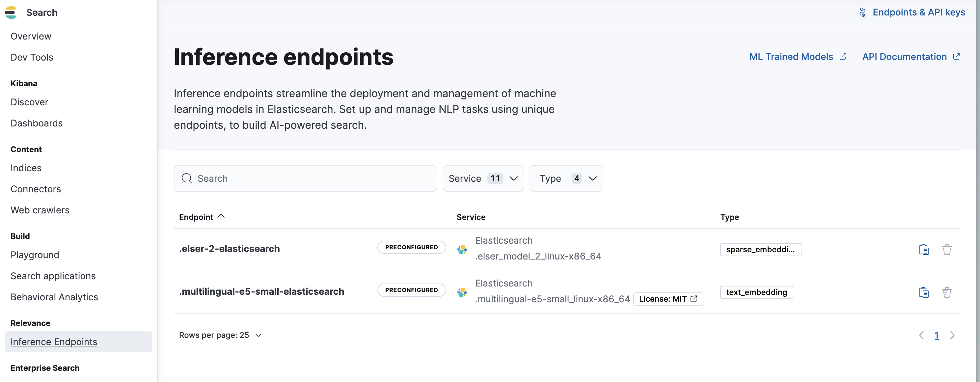980x382 pixels.
Task: Select the Indices menu item
Action: (x=26, y=168)
